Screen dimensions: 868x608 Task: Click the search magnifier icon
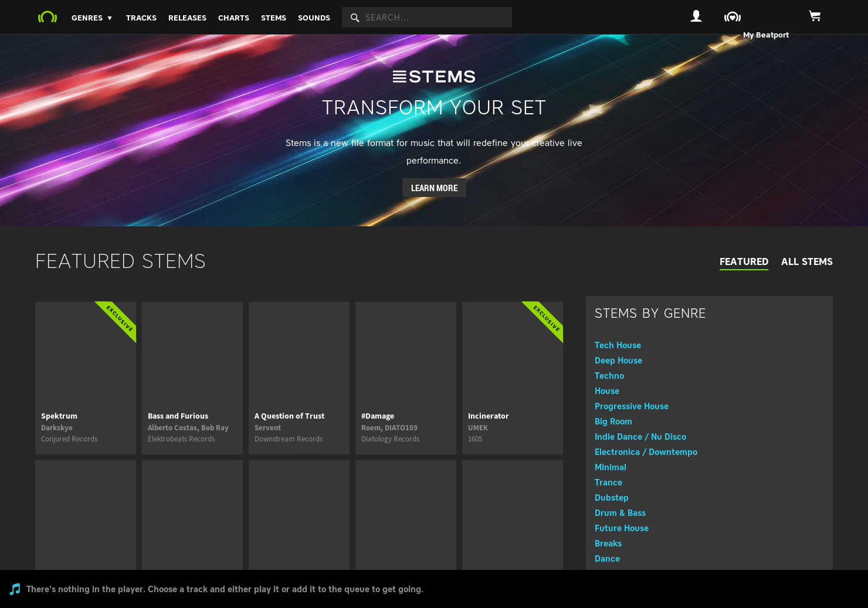[355, 18]
